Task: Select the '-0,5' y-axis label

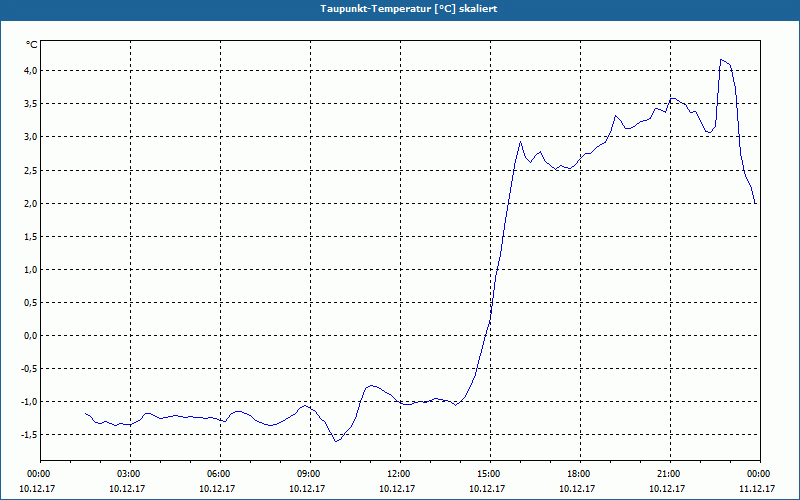Action: click(29, 369)
